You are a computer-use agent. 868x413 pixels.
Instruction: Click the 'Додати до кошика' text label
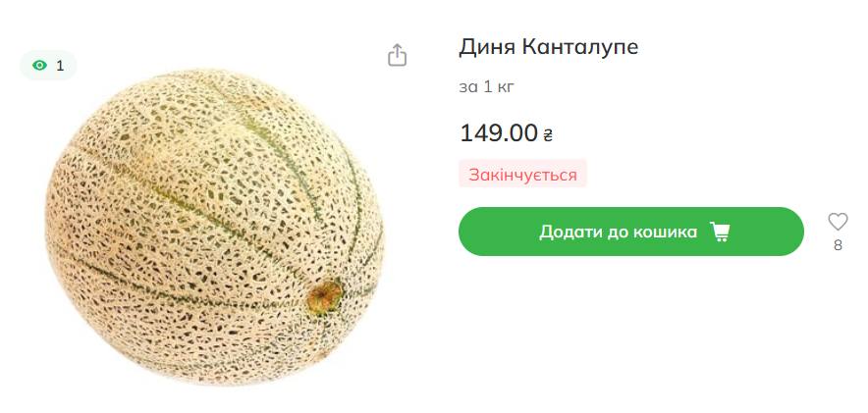pyautogui.click(x=619, y=232)
